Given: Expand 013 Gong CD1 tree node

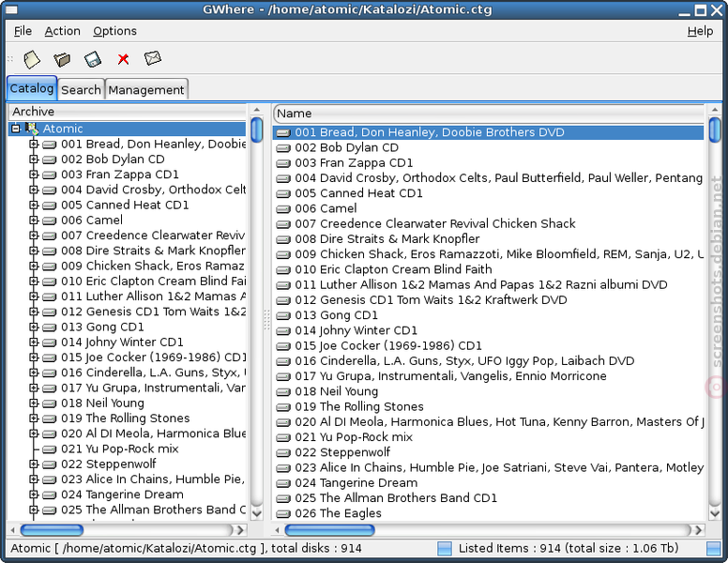Looking at the screenshot, I should point(34,327).
